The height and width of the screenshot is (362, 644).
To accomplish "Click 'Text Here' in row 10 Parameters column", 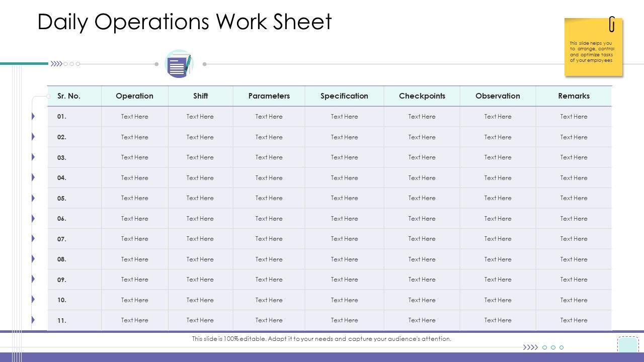I will pyautogui.click(x=269, y=300).
